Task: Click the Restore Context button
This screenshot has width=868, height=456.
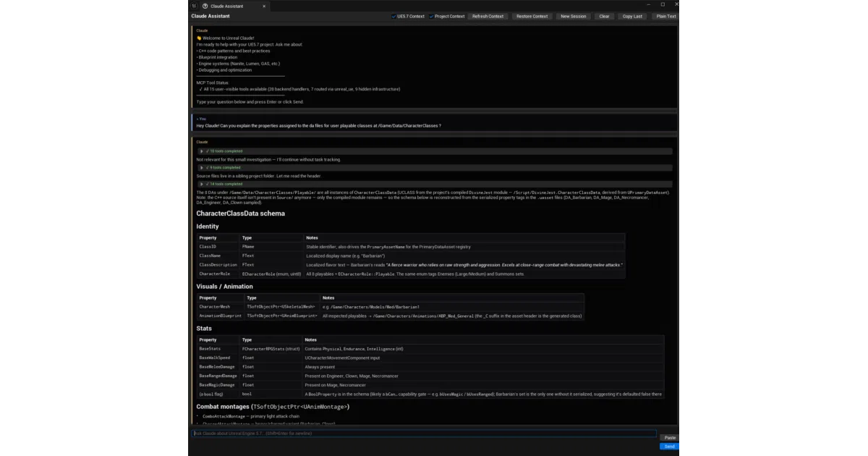Action: (532, 16)
